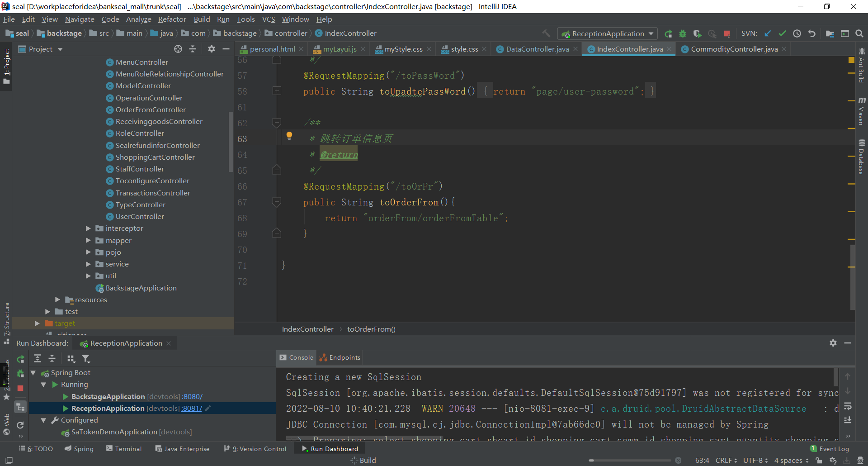Click Run Dashboard filter icon
The width and height of the screenshot is (868, 466).
(x=86, y=359)
